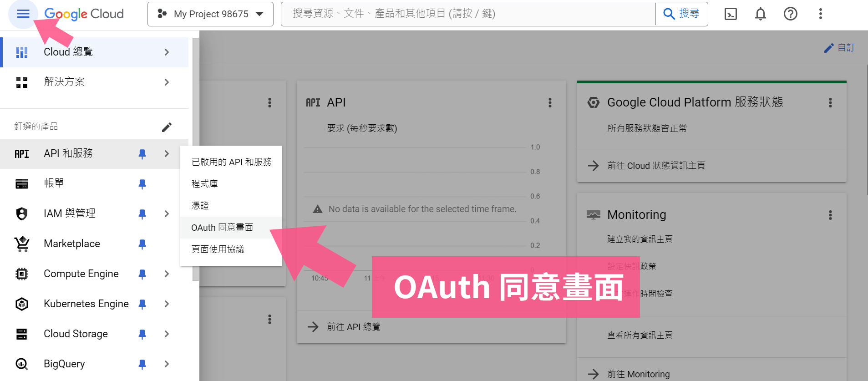Expand the BigQuery submenu arrow
This screenshot has height=381, width=868.
coord(167,364)
